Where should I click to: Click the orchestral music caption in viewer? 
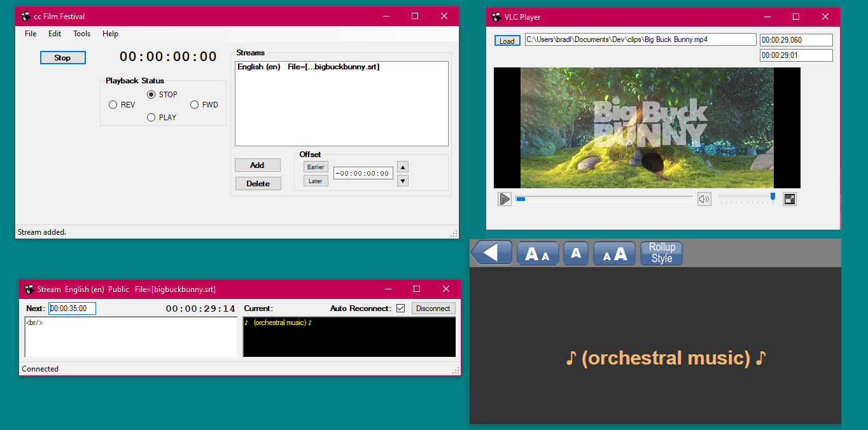666,358
